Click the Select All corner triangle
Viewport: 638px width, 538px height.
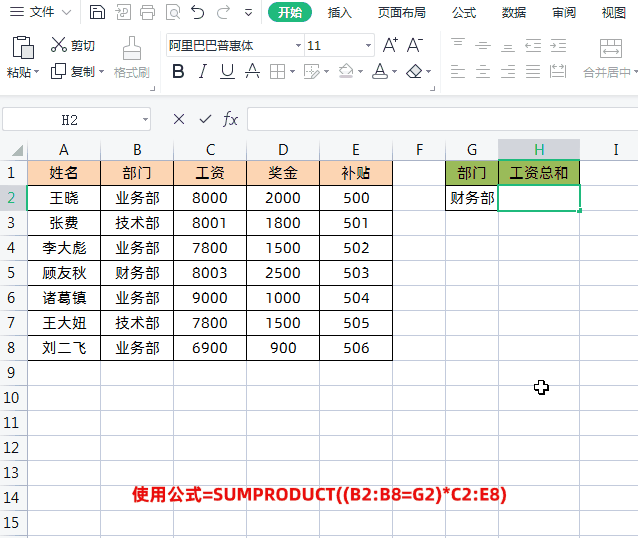[x=17, y=151]
